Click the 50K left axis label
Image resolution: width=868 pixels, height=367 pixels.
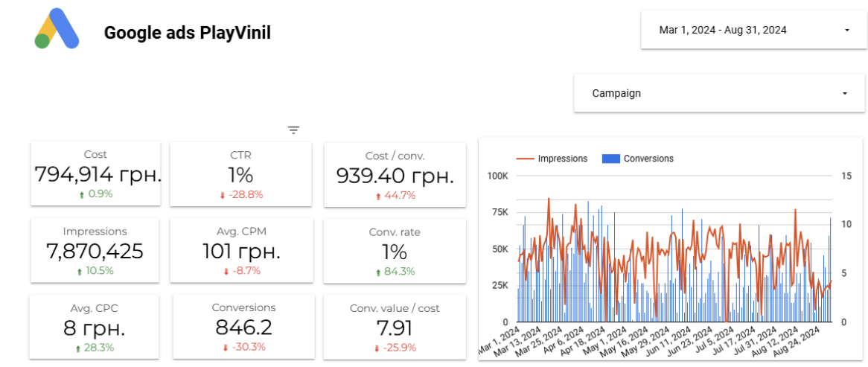(x=500, y=249)
